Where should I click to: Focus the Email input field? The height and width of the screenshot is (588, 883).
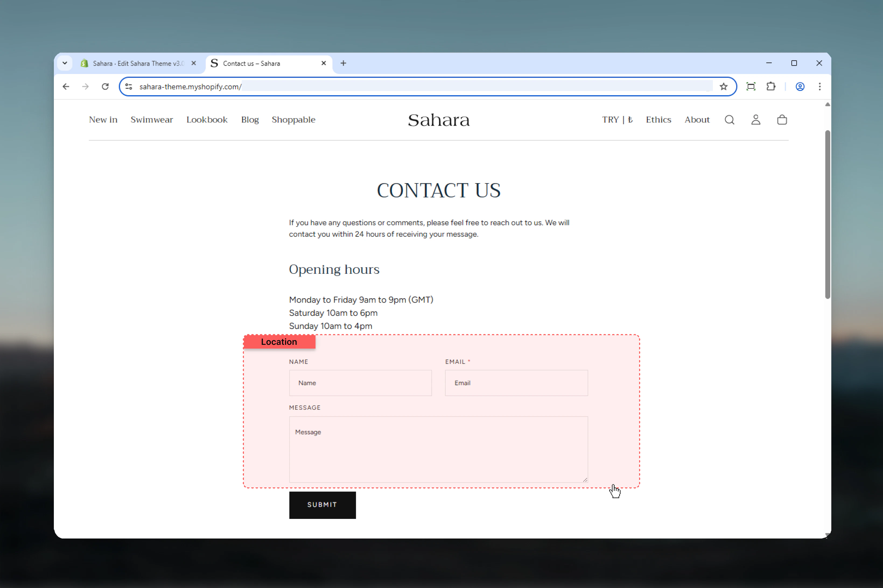coord(516,383)
